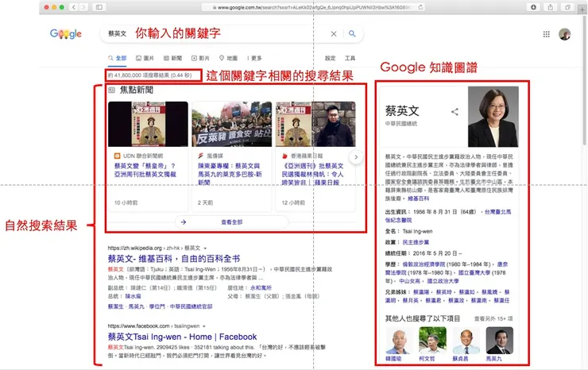Viewport: 588px width, 370px height.
Task: Click the Google logo
Action: [66, 33]
